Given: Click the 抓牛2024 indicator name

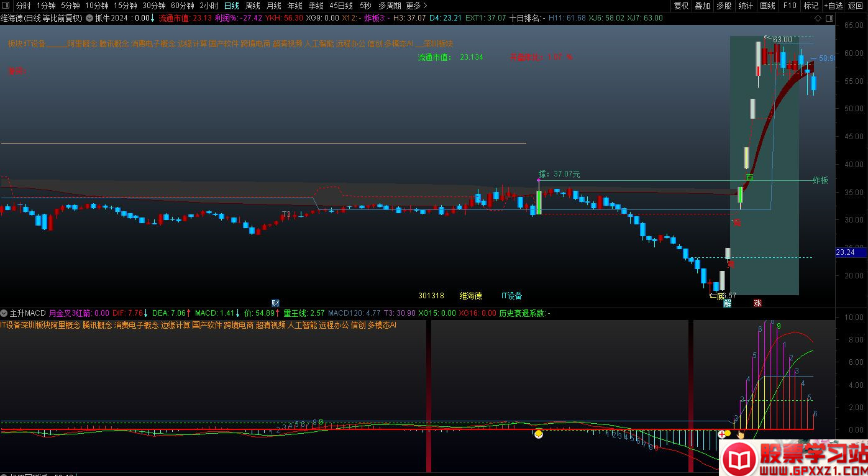Looking at the screenshot, I should tap(111, 18).
